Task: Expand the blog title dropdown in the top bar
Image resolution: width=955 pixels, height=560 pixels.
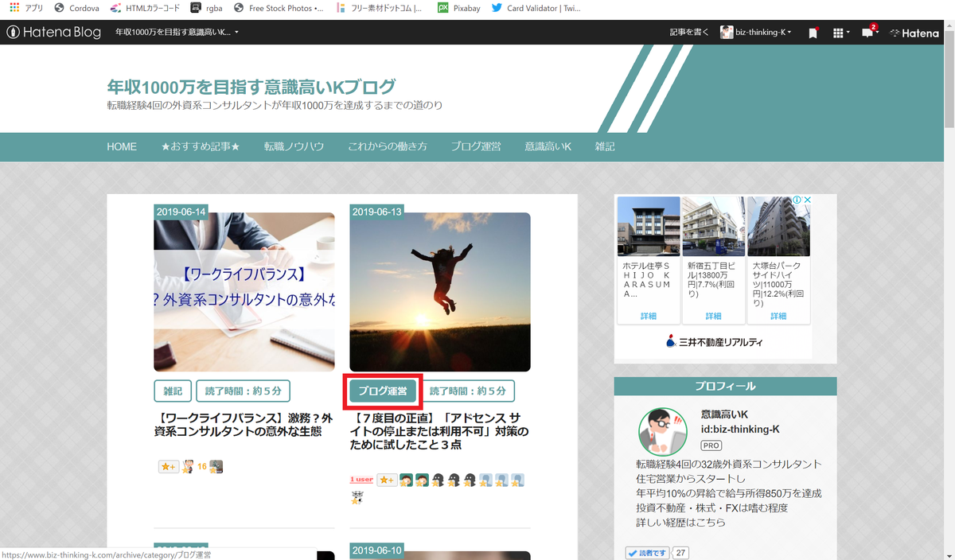Action: click(183, 33)
